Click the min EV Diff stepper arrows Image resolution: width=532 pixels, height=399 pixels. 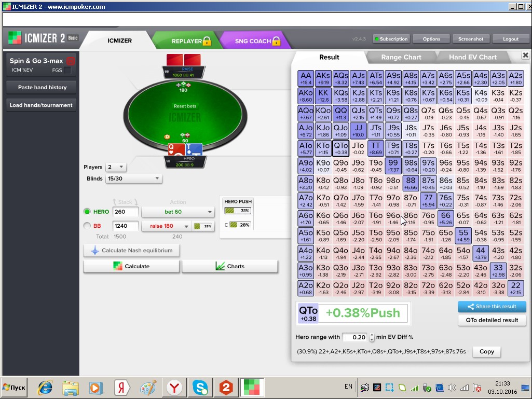(x=372, y=337)
